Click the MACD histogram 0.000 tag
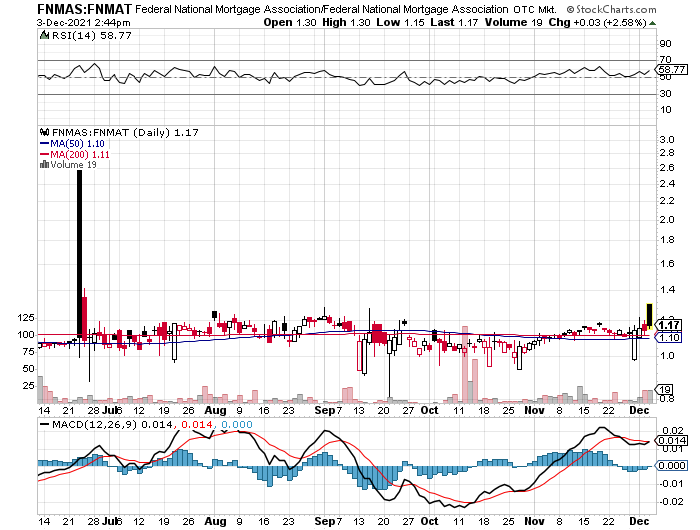700x530 pixels. pos(672,465)
